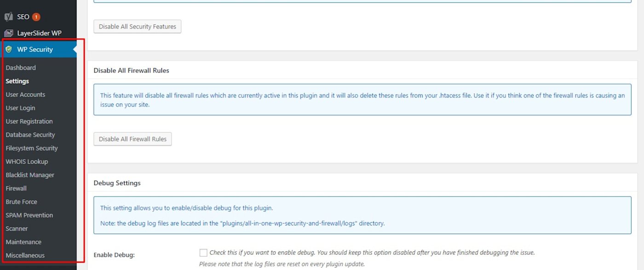Click the log files reset note

282,264
